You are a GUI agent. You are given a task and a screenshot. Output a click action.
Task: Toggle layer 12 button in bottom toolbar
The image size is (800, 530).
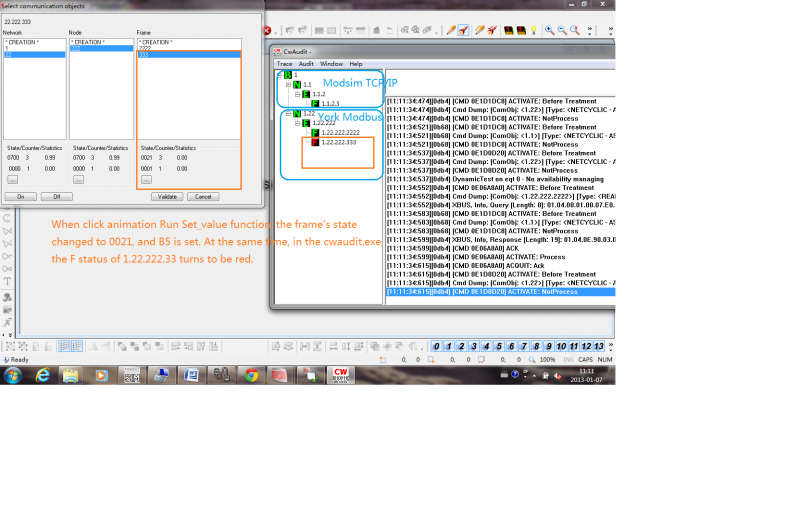pos(586,346)
